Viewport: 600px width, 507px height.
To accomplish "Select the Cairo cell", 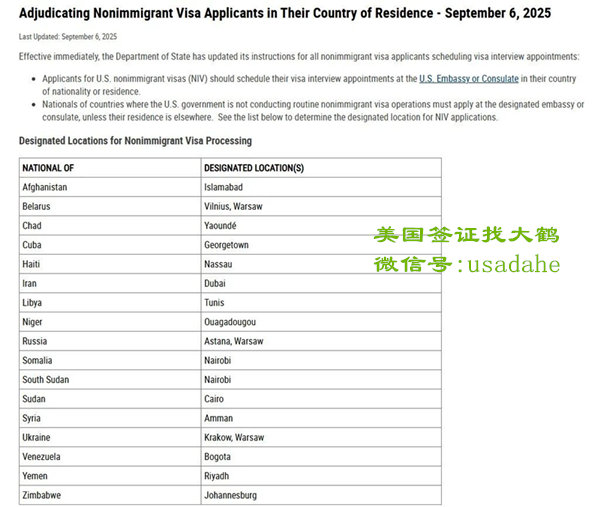I will tap(321, 399).
